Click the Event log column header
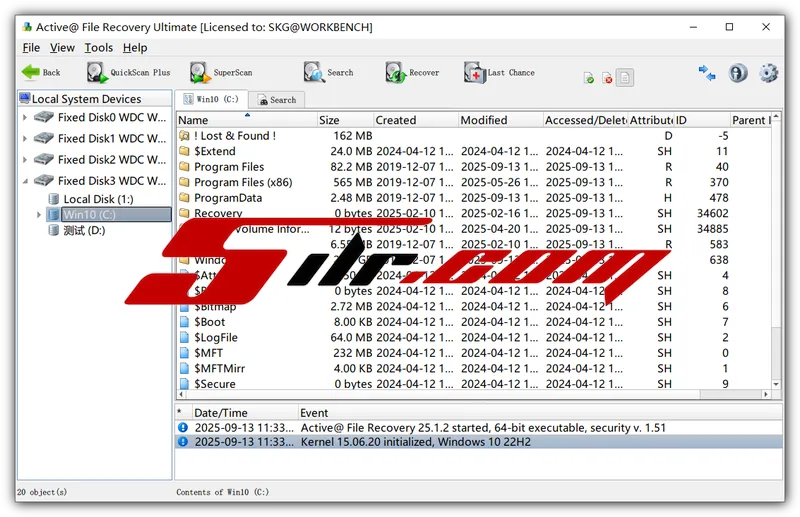 [x=540, y=412]
